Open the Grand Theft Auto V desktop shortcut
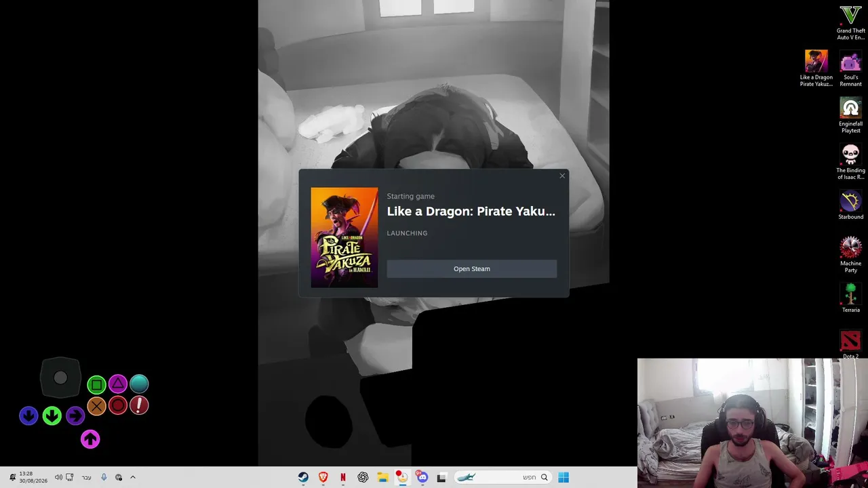868x488 pixels. click(x=850, y=22)
